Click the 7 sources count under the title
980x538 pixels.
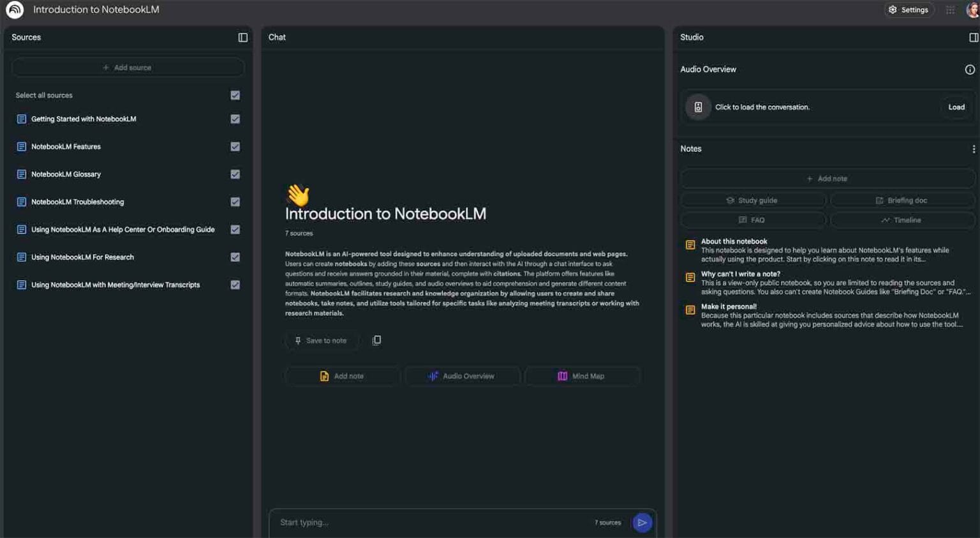point(299,234)
